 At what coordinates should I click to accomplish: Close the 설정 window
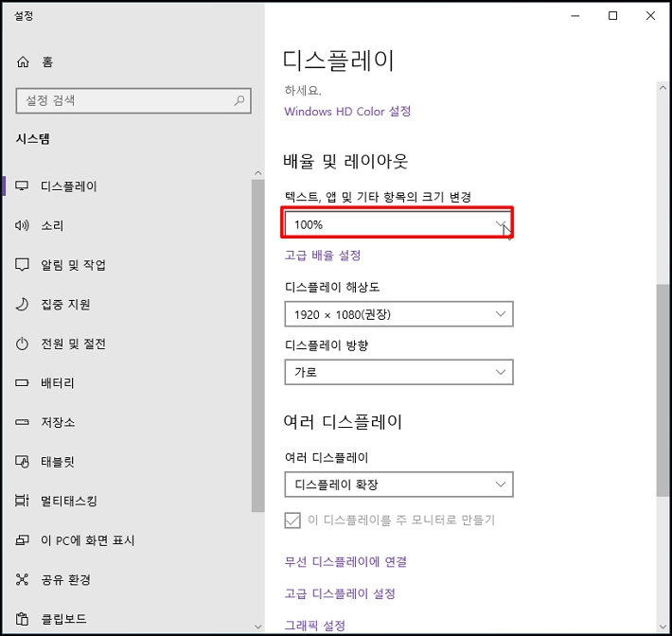point(650,16)
